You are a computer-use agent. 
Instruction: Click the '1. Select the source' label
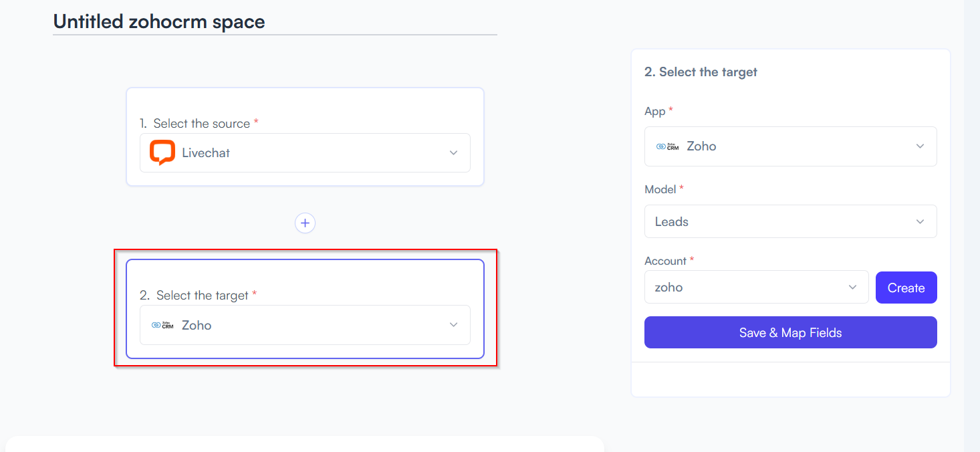click(199, 124)
